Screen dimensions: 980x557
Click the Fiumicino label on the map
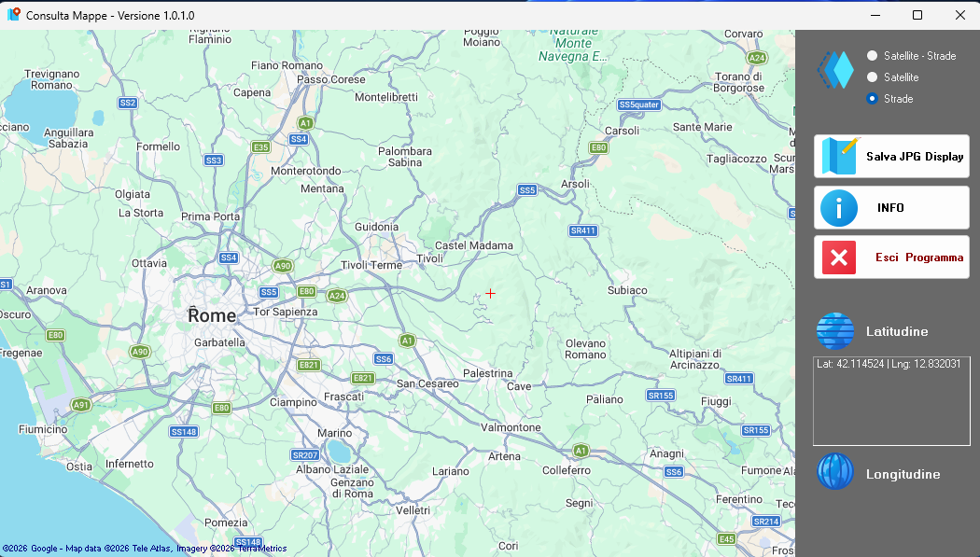[x=43, y=429]
